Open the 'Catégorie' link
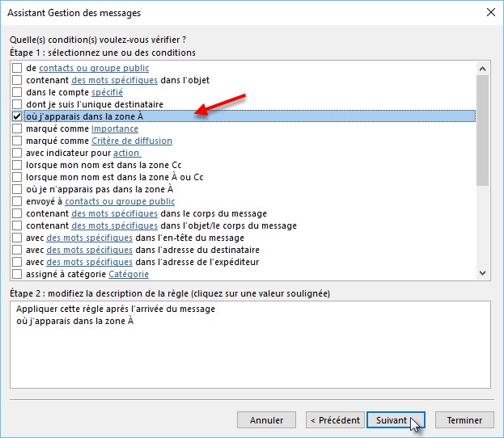This screenshot has height=438, width=504. 129,274
